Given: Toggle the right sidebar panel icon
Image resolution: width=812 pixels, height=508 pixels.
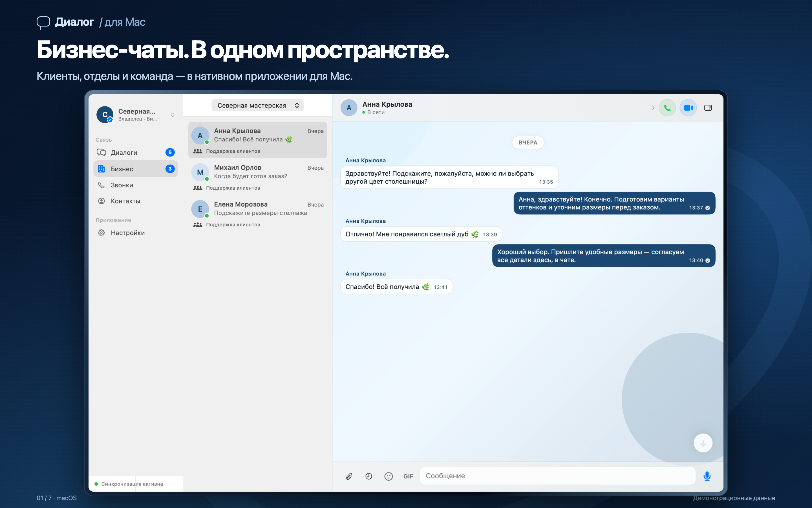Looking at the screenshot, I should (x=708, y=108).
